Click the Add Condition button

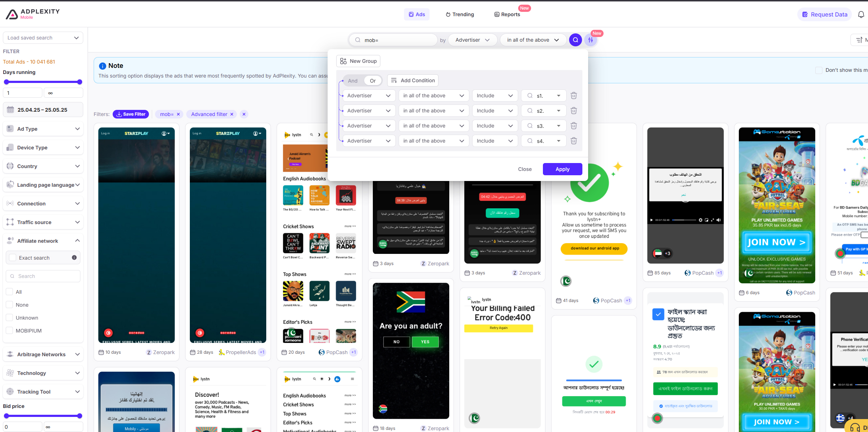[x=413, y=80]
